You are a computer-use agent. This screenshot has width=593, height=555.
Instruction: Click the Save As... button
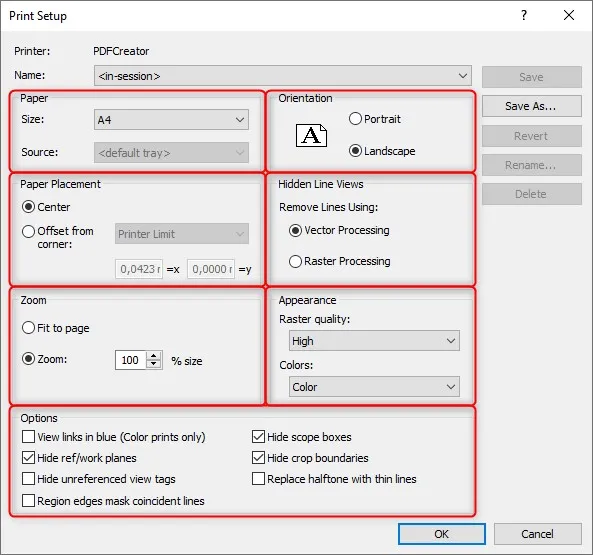[x=532, y=106]
